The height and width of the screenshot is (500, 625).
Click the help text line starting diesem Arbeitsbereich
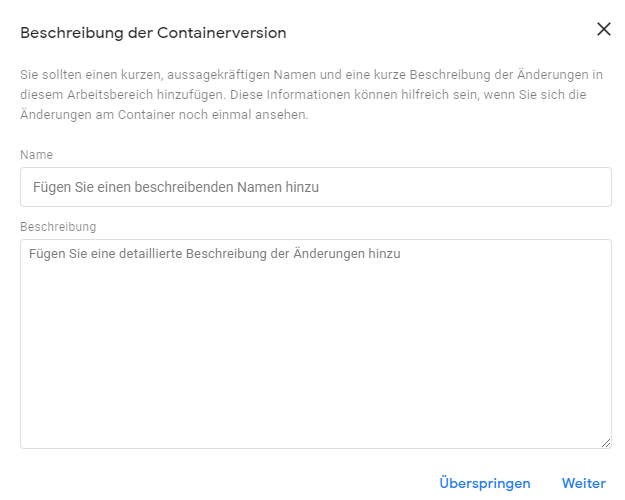(303, 94)
